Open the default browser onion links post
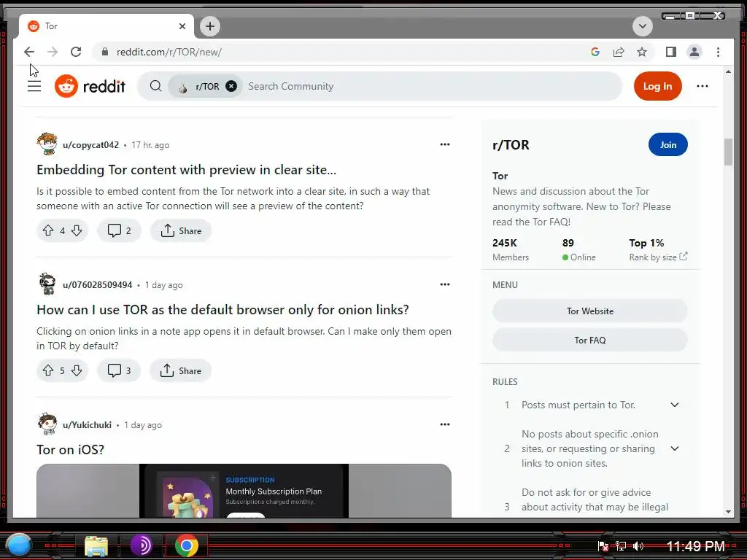The image size is (747, 560). click(222, 310)
